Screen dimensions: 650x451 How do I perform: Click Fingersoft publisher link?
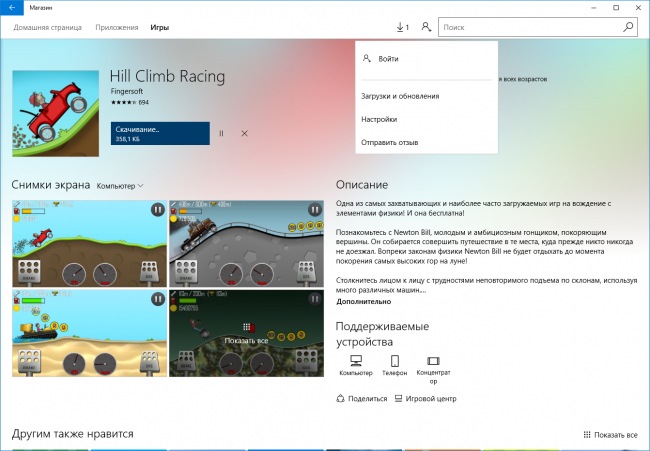[x=127, y=91]
